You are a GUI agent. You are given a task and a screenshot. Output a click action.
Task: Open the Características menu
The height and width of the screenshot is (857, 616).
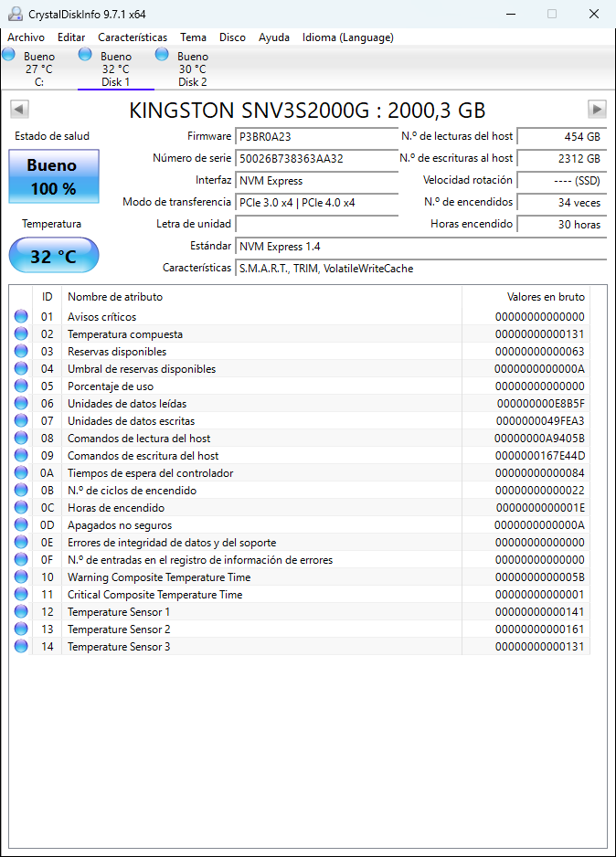[133, 37]
